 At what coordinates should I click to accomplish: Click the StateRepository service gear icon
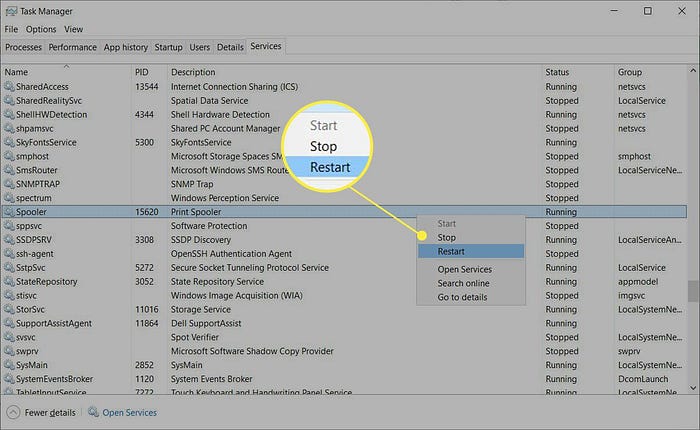[9, 281]
